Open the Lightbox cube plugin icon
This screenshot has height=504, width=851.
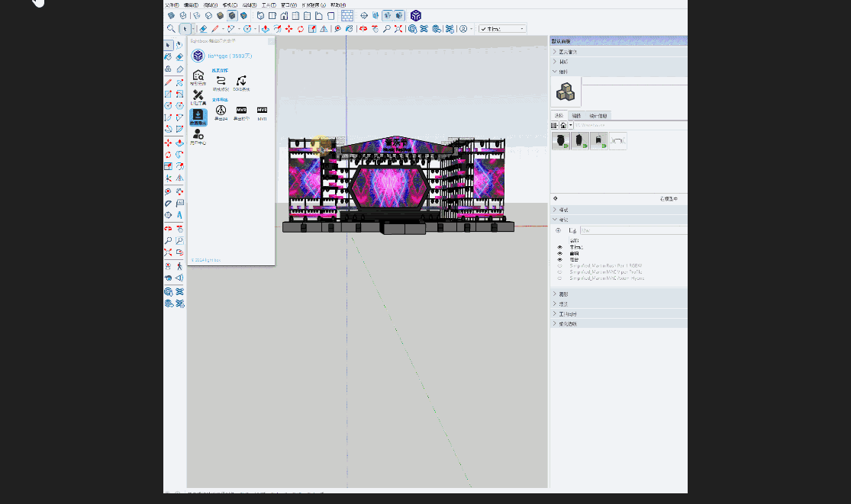click(415, 15)
